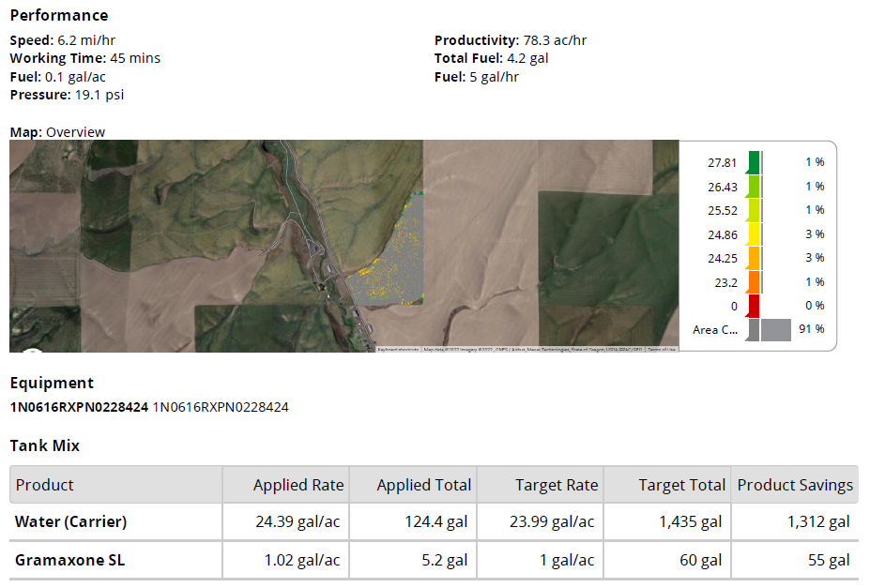Click the Speed 6.2 mi/hr value
Viewport: 870px width, 588px height.
[x=86, y=40]
